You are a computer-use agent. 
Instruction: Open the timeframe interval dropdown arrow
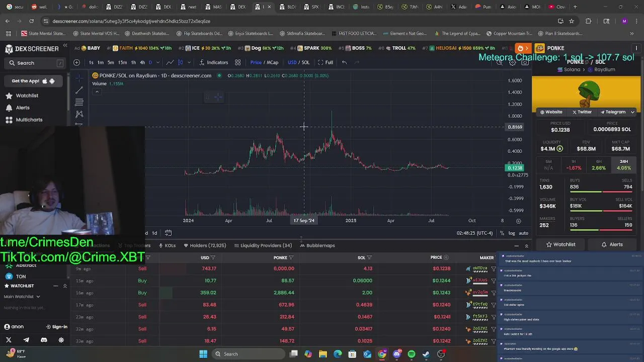(x=157, y=62)
